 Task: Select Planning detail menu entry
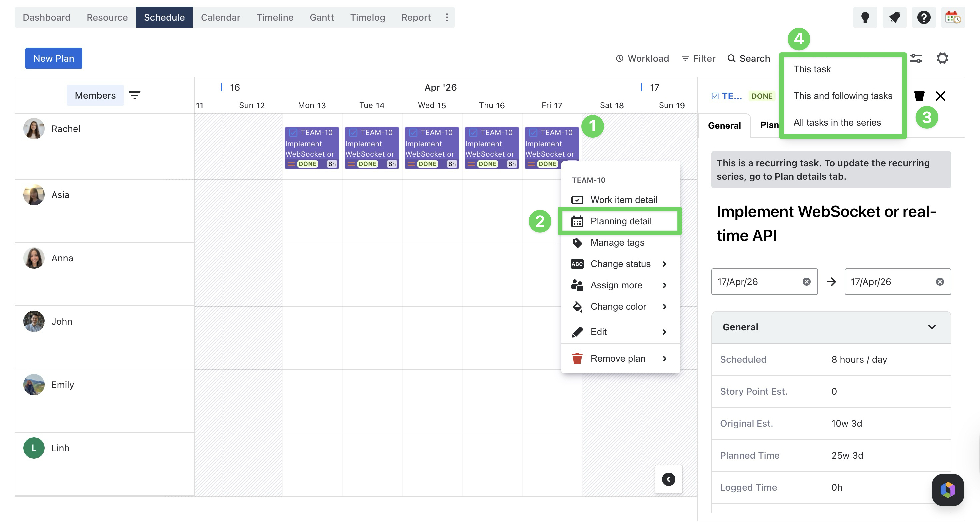click(620, 221)
